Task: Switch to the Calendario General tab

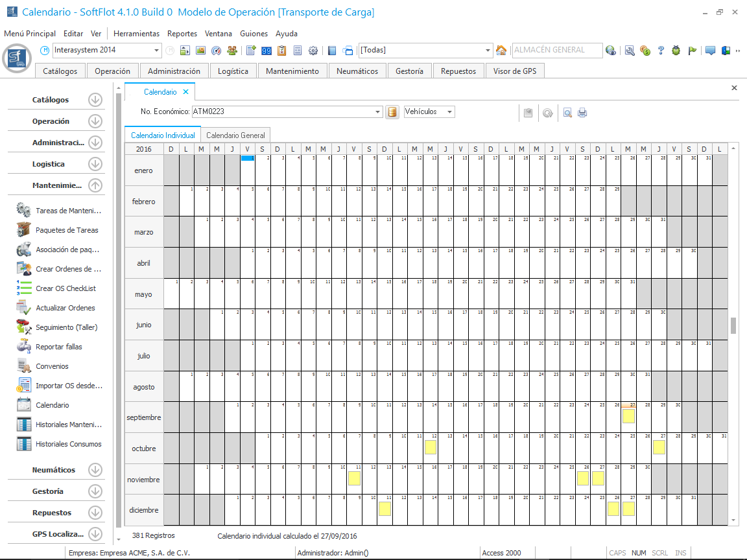Action: (235, 135)
